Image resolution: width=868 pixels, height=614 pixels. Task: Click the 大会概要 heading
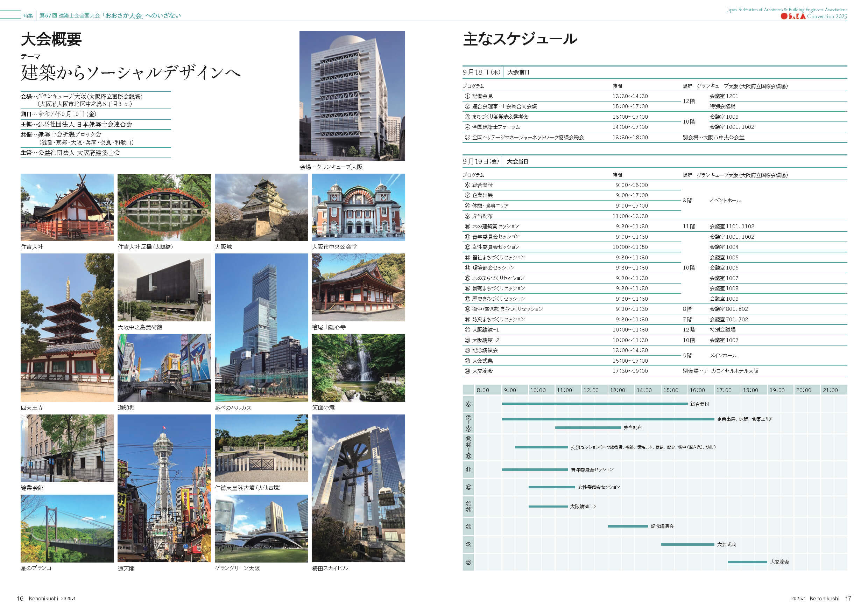(51, 39)
